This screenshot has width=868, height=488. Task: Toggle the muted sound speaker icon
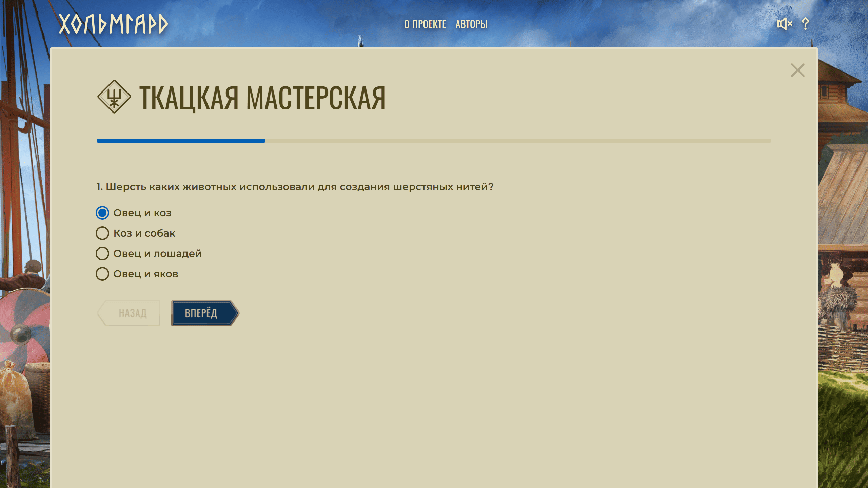click(x=784, y=24)
